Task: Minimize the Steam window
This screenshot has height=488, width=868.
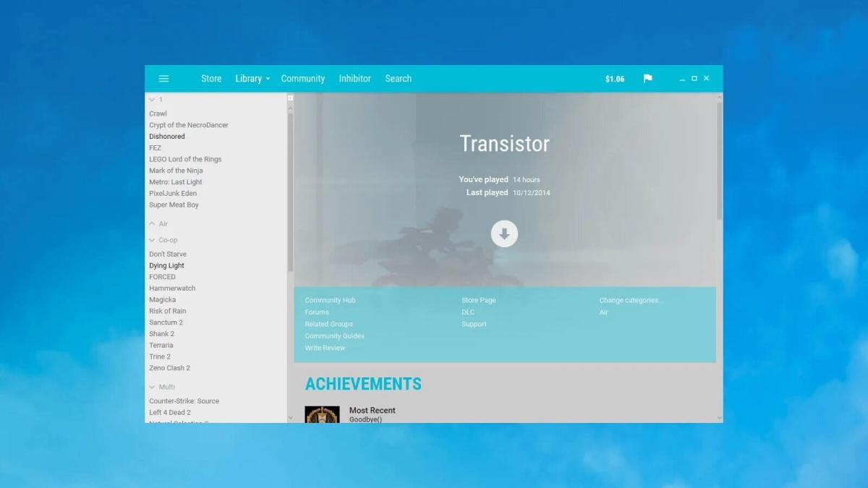Action: pos(682,79)
